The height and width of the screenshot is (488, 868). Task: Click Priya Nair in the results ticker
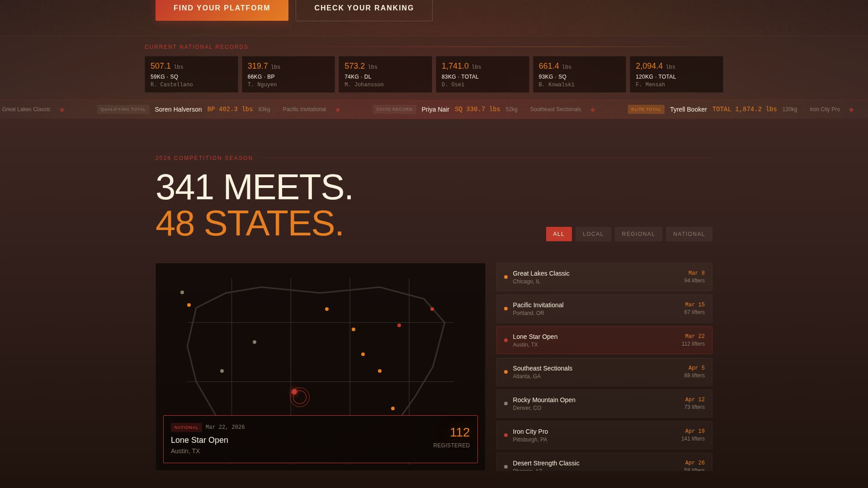[435, 109]
